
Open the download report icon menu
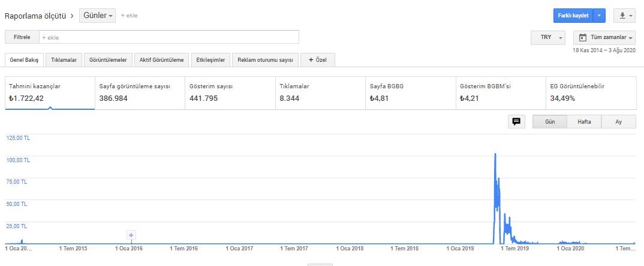click(624, 16)
